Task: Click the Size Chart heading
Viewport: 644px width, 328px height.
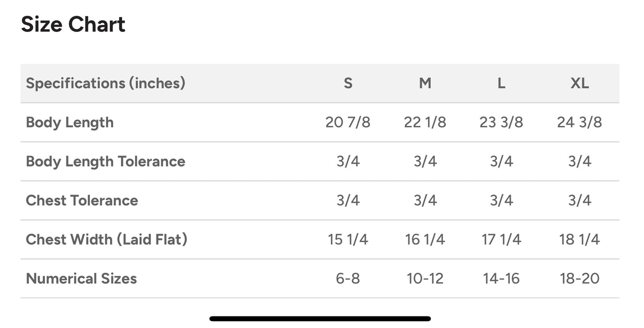Action: pos(73,24)
